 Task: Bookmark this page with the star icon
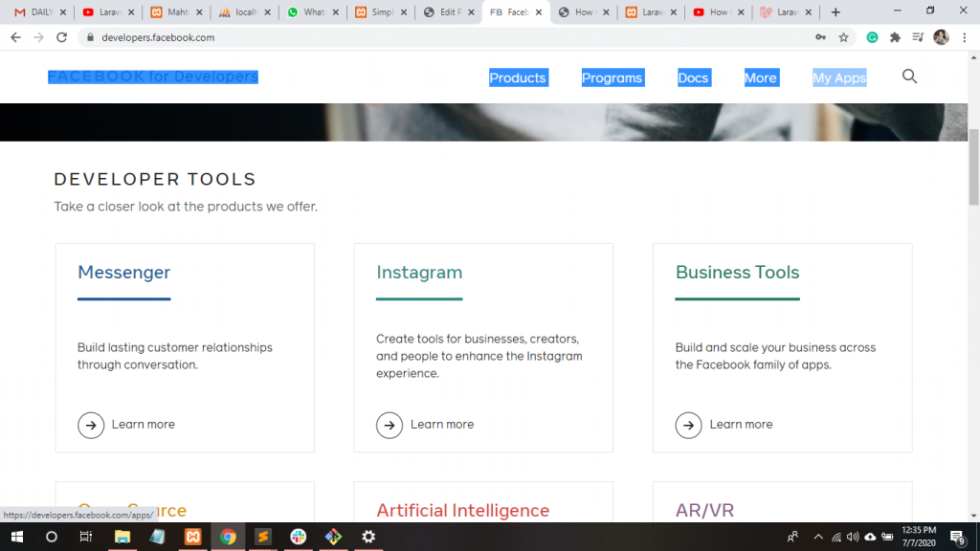click(844, 37)
